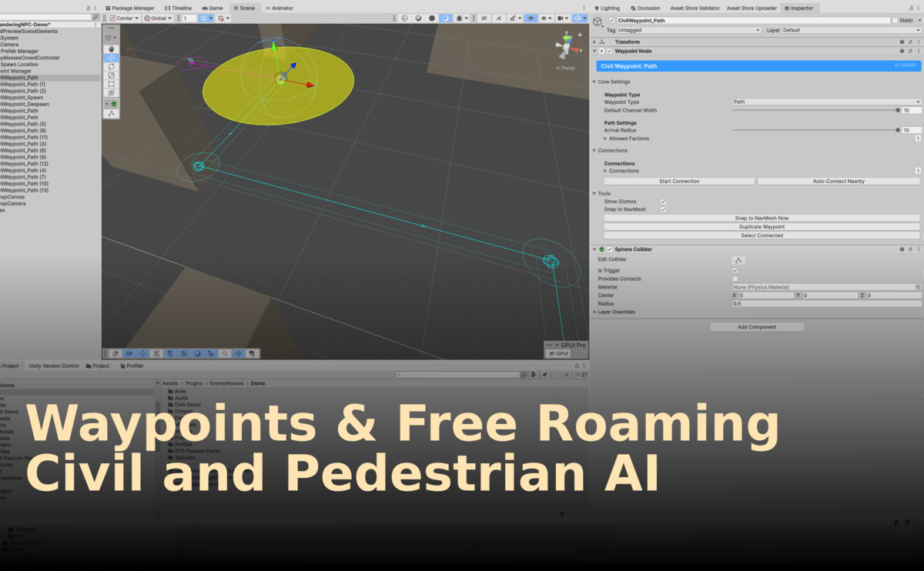Screen dimensions: 924x571
Task: Switch to the Animator tab
Action: point(278,8)
